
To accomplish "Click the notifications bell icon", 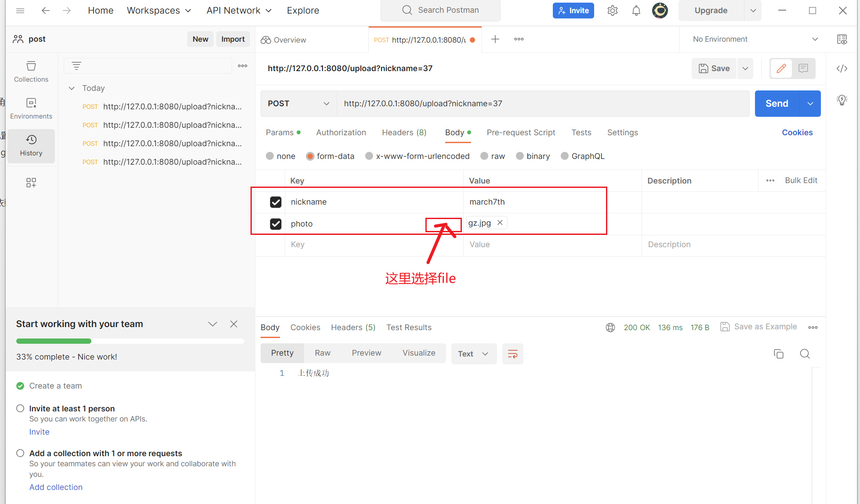I will pyautogui.click(x=636, y=11).
